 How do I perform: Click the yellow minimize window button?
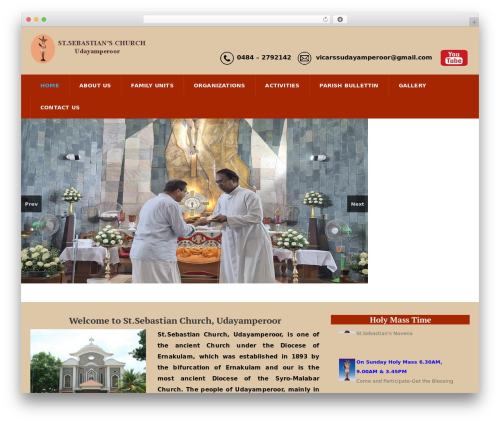tap(36, 20)
